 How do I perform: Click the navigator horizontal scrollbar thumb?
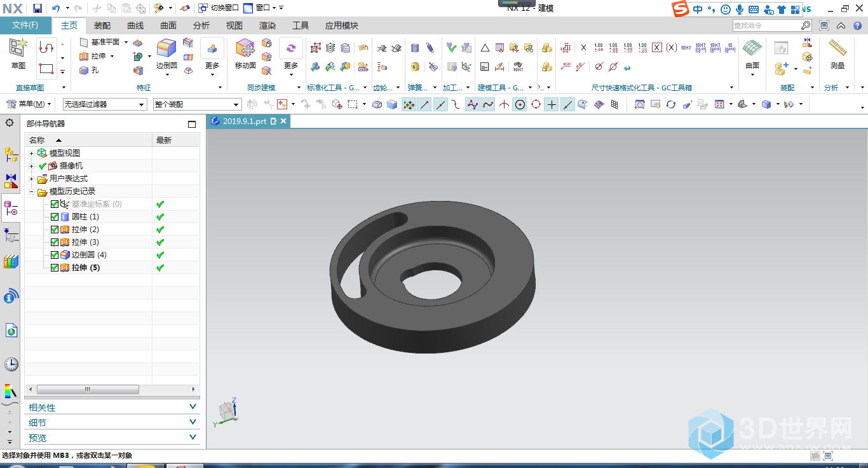click(88, 389)
